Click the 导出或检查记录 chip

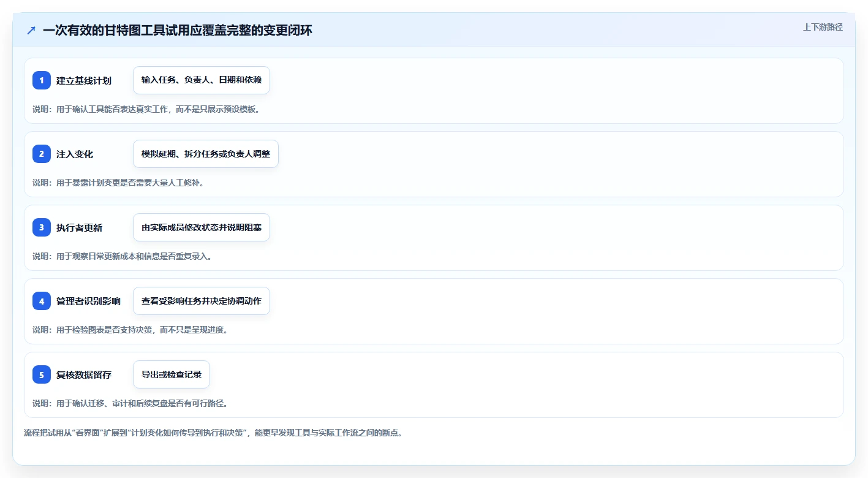point(172,374)
